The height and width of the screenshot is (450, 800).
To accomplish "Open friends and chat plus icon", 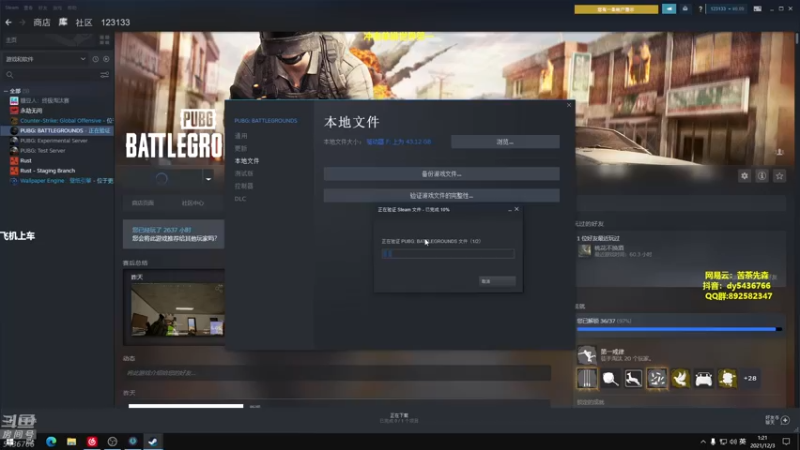I will pos(785,420).
